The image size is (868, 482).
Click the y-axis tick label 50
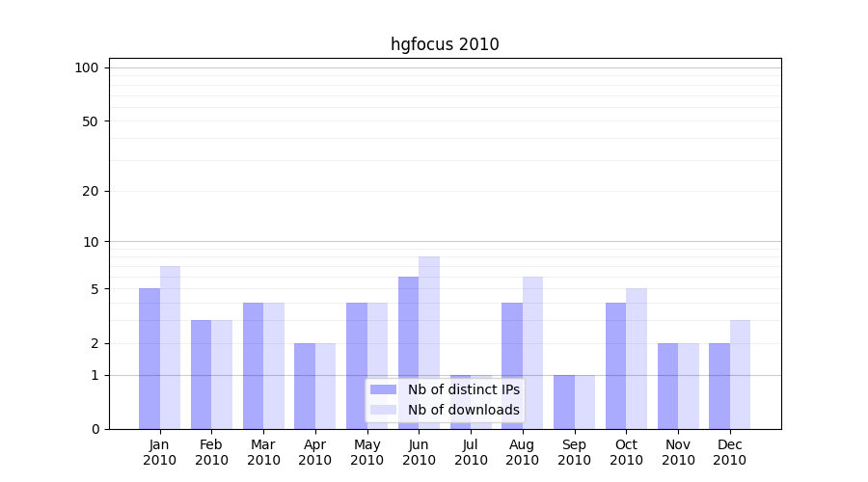(x=90, y=121)
